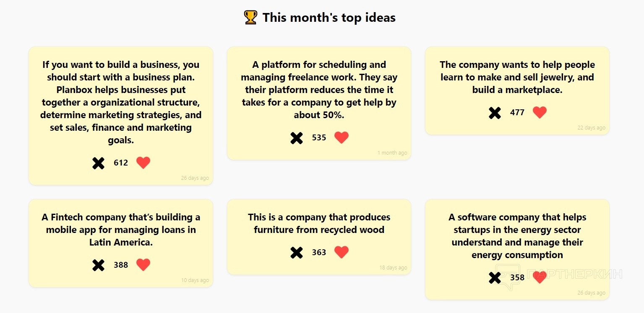The image size is (644, 313).
Task: Click the '1 month ago' timestamp
Action: tap(392, 153)
